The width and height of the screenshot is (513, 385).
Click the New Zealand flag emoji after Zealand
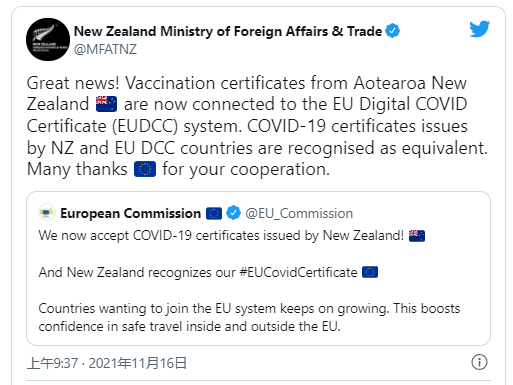106,104
